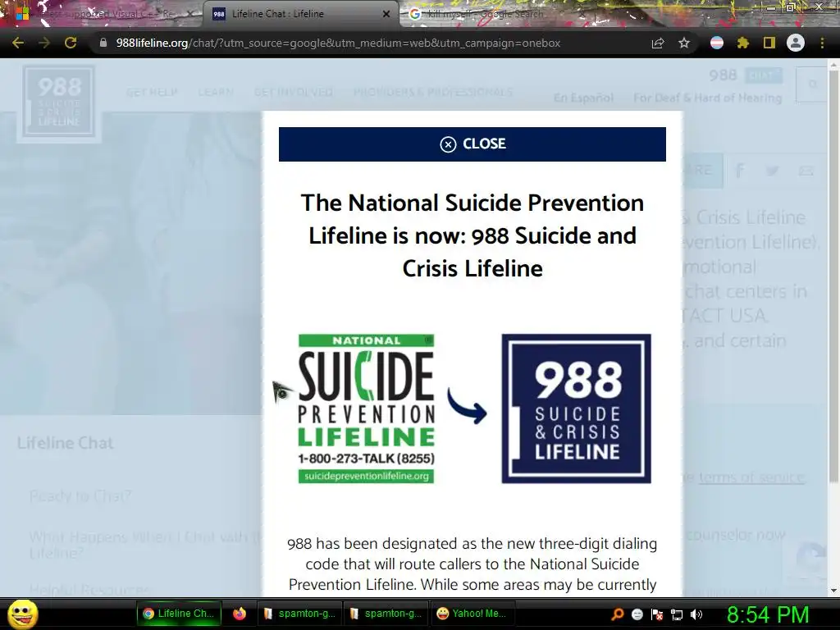Click the striped flag extension icon
This screenshot has width=840, height=630.
coord(717,43)
